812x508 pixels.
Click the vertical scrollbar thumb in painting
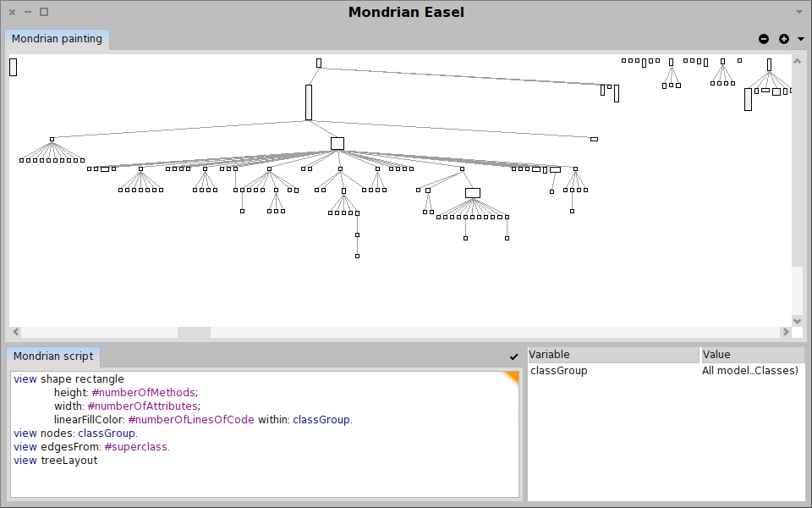[x=797, y=166]
